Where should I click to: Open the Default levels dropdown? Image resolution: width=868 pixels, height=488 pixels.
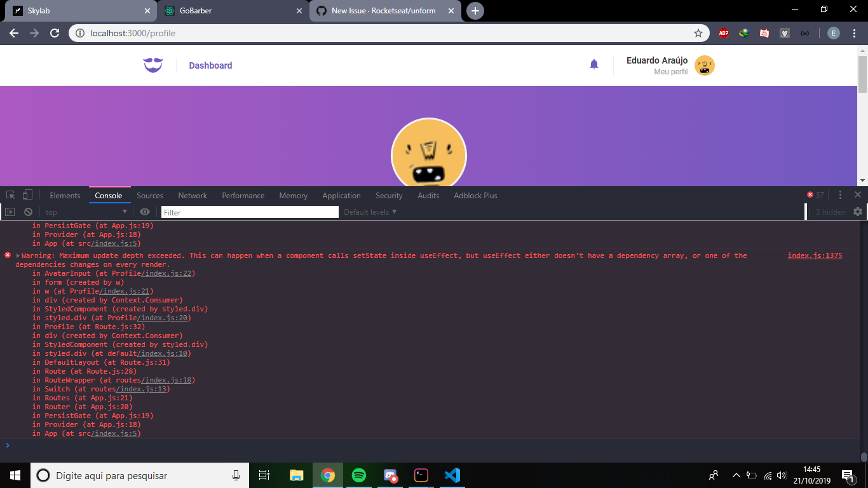(370, 212)
